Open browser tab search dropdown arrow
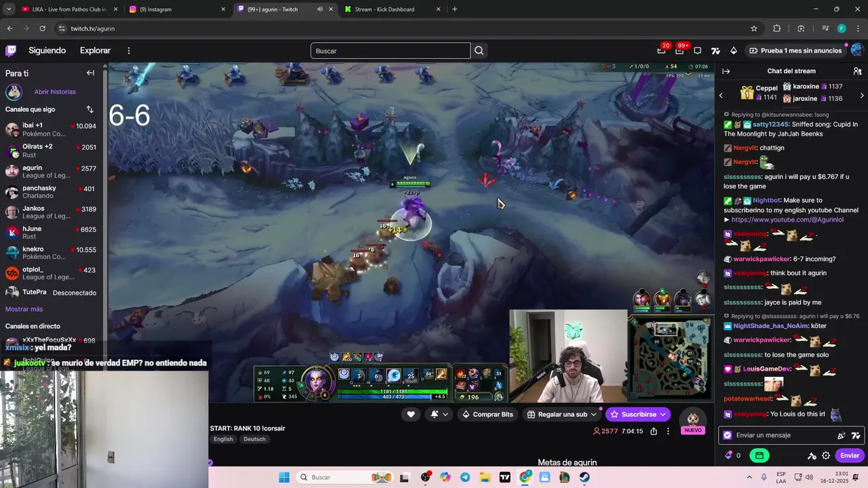Image resolution: width=868 pixels, height=488 pixels. coord(9,9)
